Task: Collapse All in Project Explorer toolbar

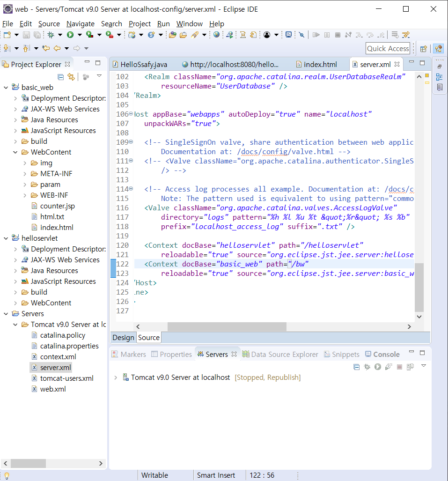Action: pos(61,77)
